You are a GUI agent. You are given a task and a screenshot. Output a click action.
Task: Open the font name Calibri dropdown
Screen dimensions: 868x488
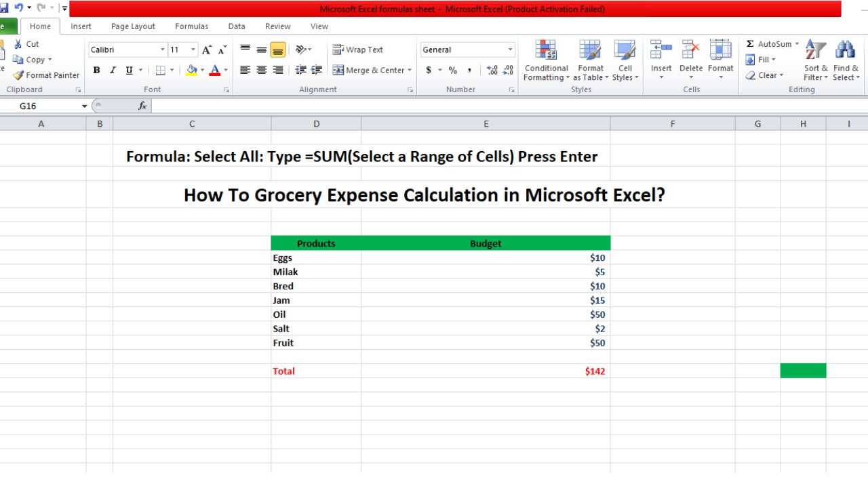coord(162,49)
